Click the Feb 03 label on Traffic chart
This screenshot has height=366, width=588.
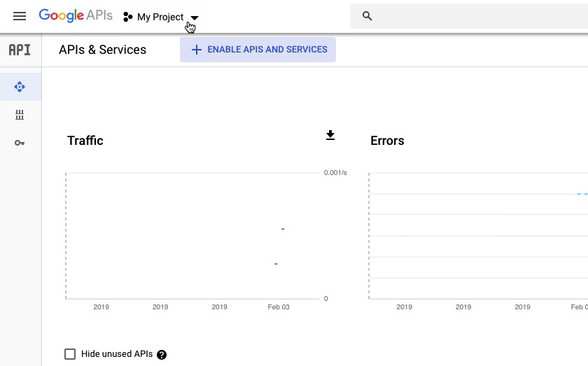[279, 307]
